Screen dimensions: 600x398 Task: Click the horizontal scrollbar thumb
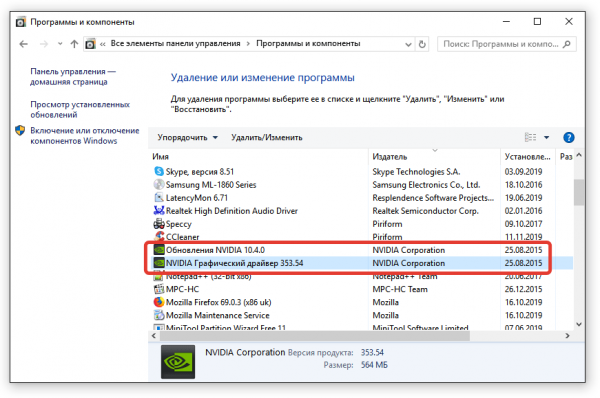point(315,336)
